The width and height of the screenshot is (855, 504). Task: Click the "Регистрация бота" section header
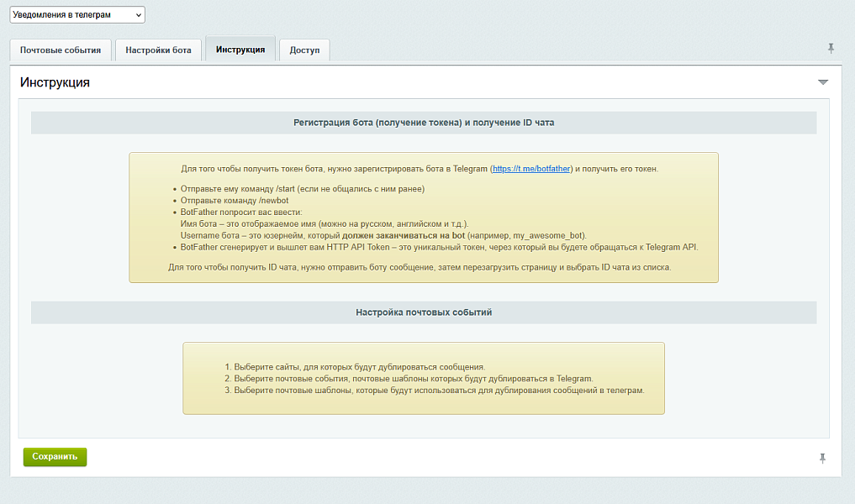point(424,123)
